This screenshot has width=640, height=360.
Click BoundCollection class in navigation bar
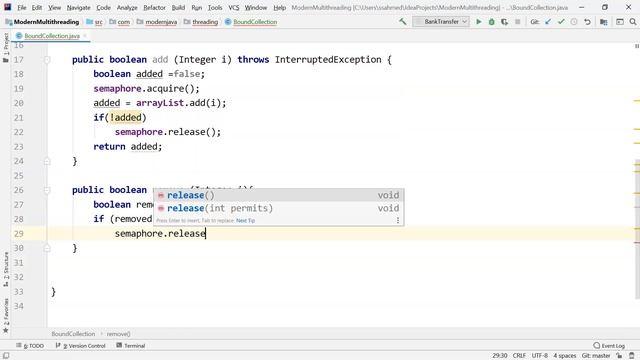pyautogui.click(x=251, y=22)
